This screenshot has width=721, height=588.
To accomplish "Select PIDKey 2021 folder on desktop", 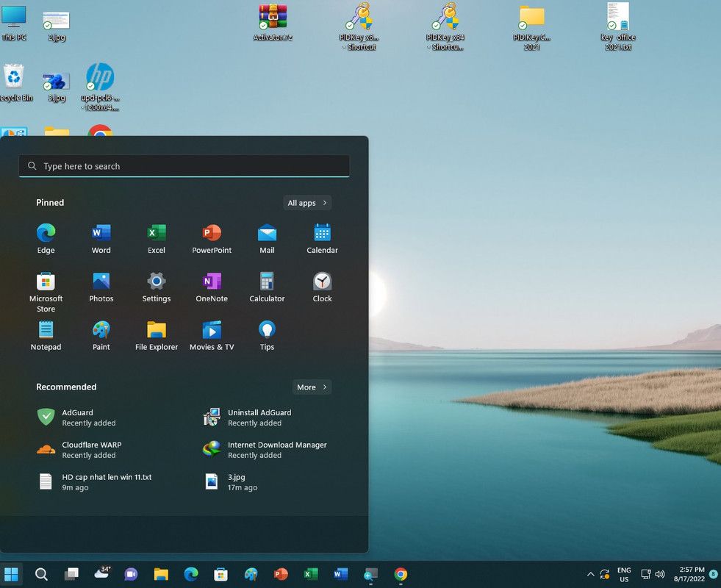I will pos(531,28).
